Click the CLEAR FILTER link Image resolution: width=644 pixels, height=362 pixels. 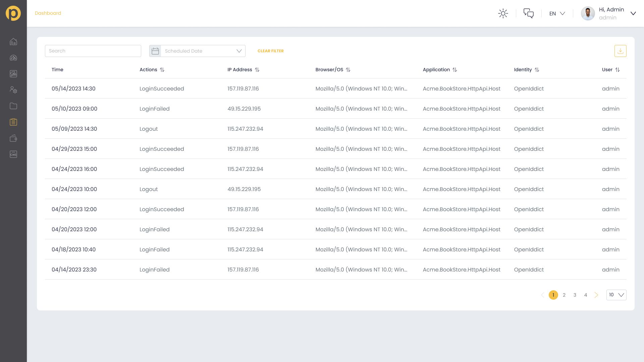pos(270,51)
